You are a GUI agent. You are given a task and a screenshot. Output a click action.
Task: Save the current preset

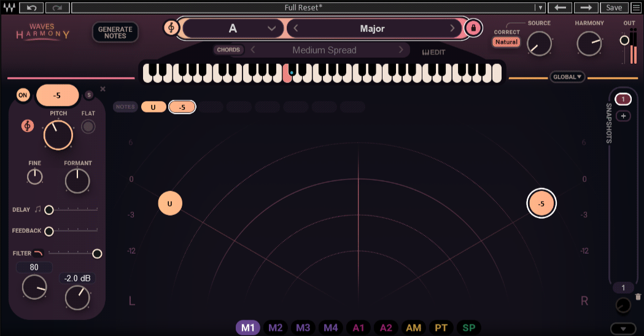tap(614, 7)
